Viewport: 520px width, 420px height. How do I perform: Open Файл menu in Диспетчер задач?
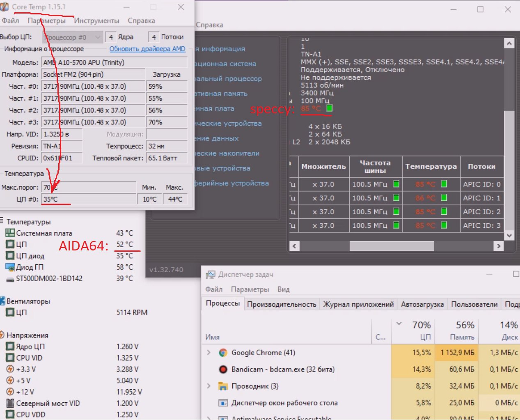click(x=214, y=289)
